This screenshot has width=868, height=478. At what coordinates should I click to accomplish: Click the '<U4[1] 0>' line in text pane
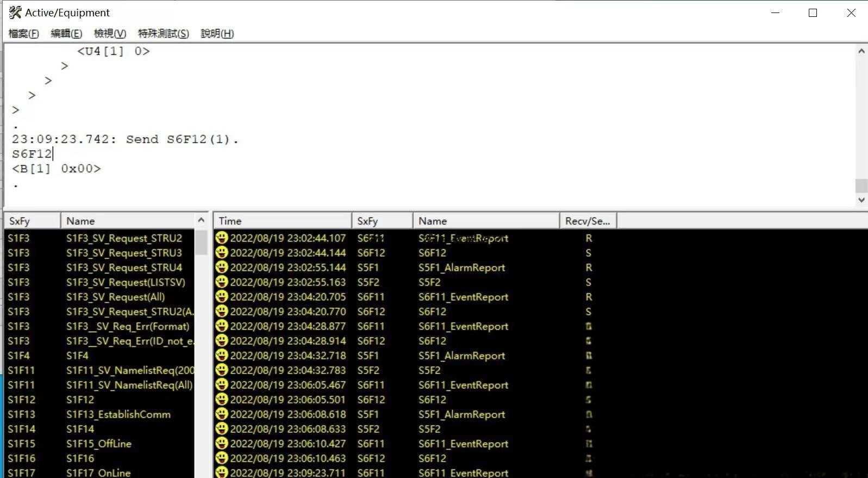click(x=113, y=51)
